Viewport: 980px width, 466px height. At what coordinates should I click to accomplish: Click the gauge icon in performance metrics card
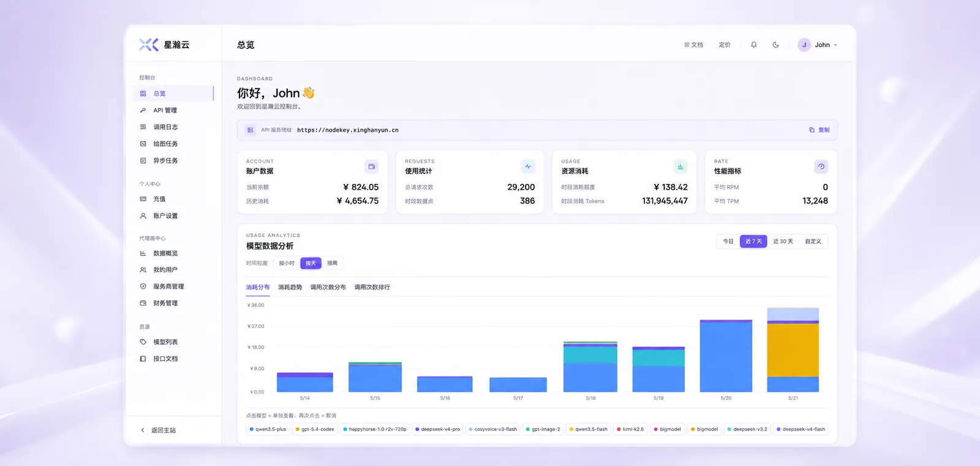click(821, 167)
